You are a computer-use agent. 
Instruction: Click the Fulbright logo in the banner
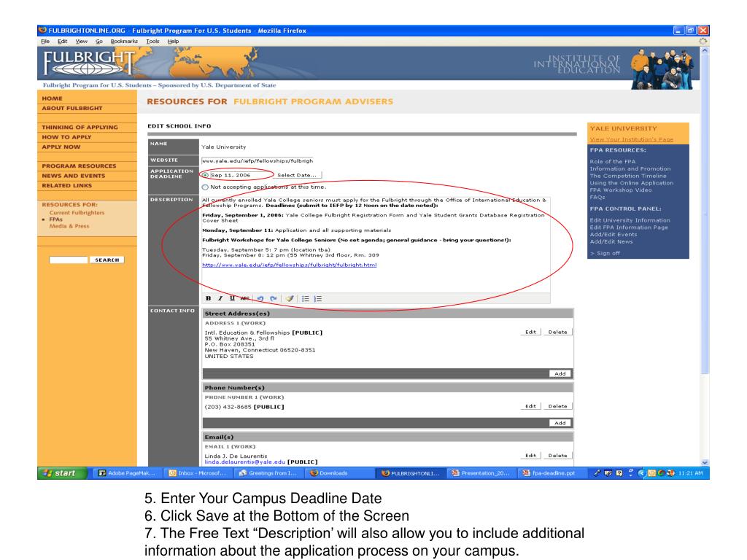click(x=88, y=63)
